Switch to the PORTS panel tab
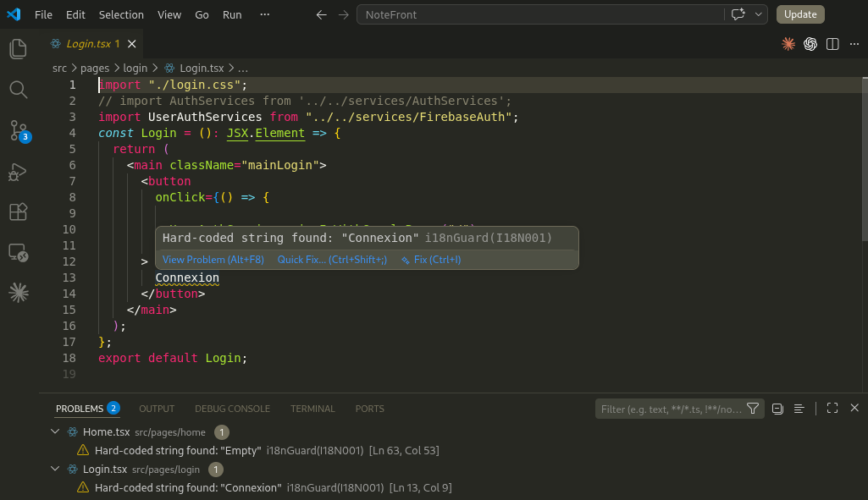Screen dimensions: 868x500 pos(370,409)
